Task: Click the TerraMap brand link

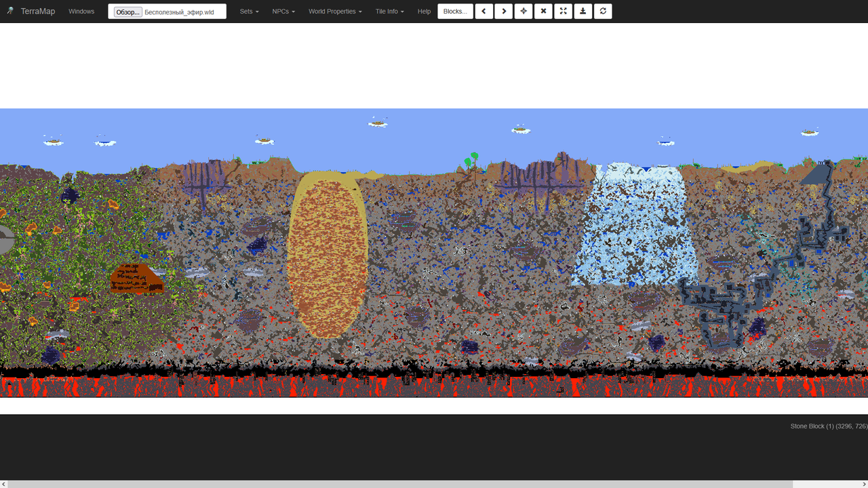Action: [38, 12]
